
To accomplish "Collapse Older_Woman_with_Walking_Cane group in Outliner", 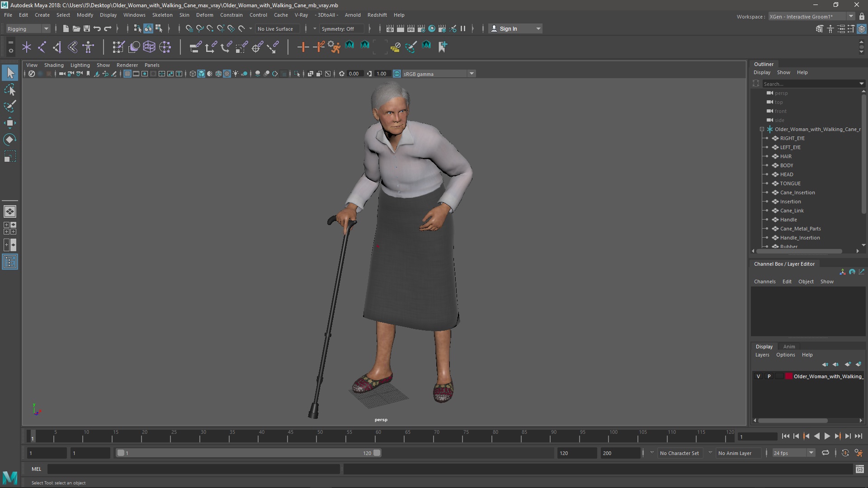I will tap(762, 129).
